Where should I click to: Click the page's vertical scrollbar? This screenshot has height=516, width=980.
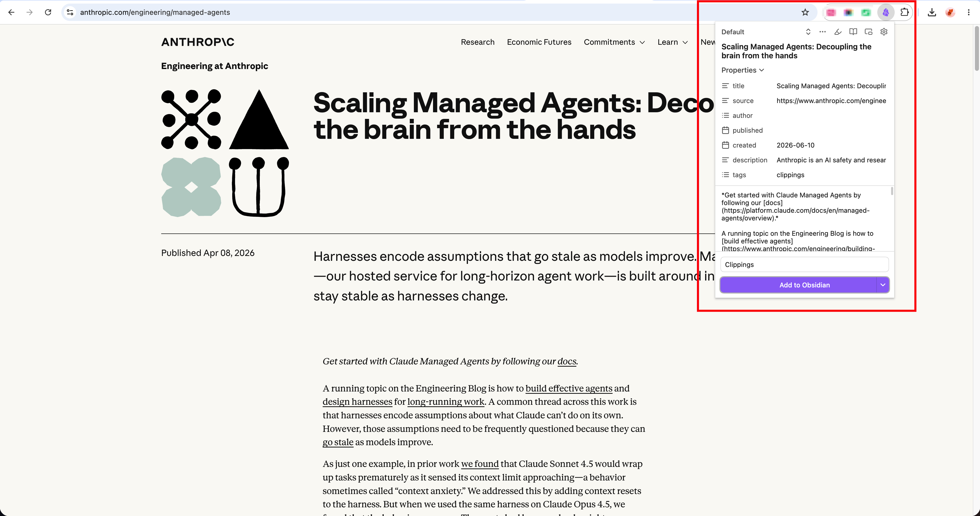976,49
